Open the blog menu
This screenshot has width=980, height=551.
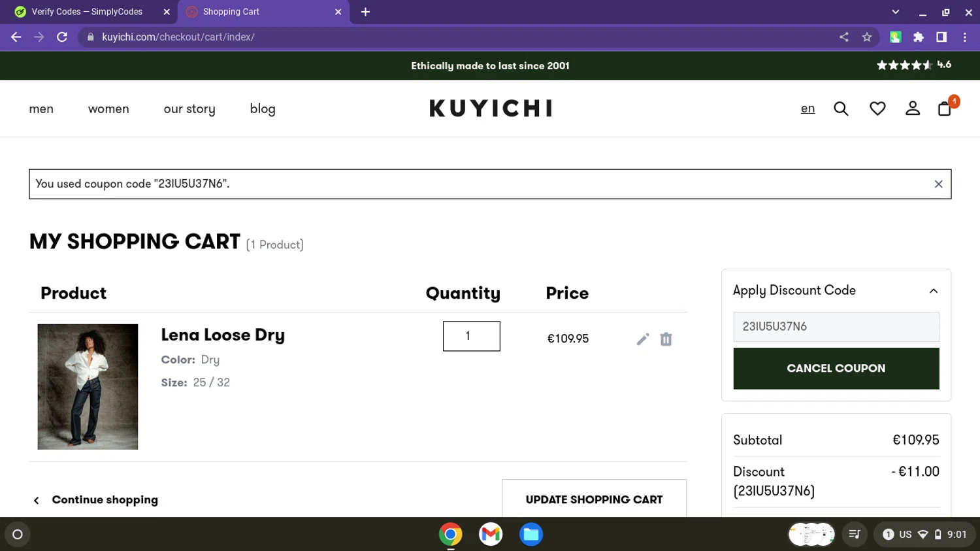point(263,109)
